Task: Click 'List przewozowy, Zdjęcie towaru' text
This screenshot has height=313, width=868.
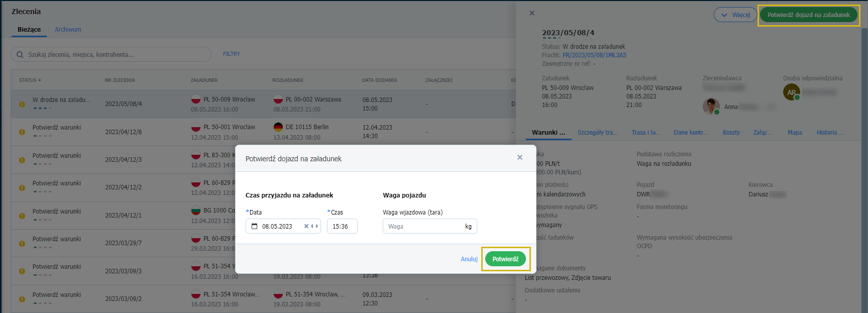Action: [568, 278]
